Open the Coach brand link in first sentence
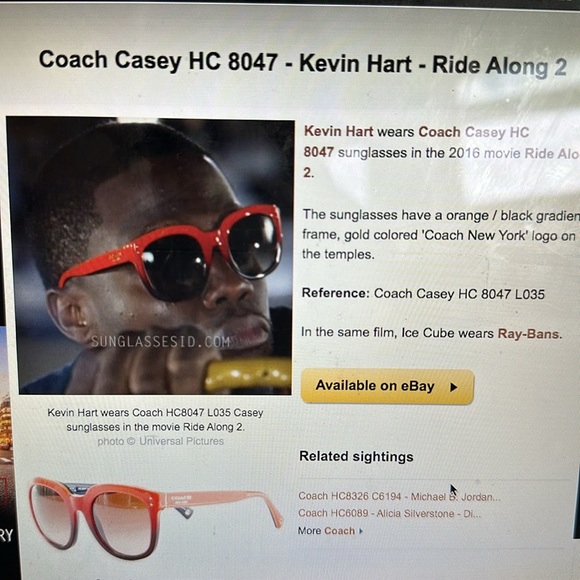The image size is (580, 580). coord(439,132)
